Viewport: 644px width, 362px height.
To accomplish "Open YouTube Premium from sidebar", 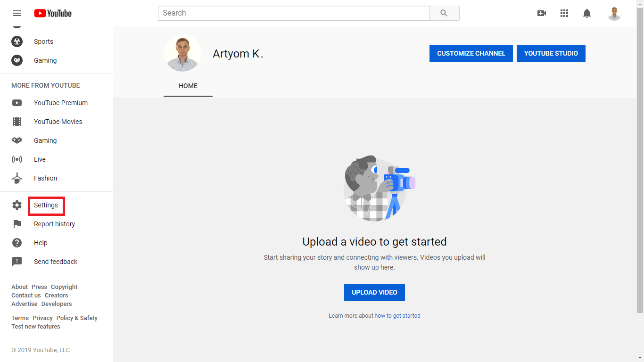I will click(60, 103).
